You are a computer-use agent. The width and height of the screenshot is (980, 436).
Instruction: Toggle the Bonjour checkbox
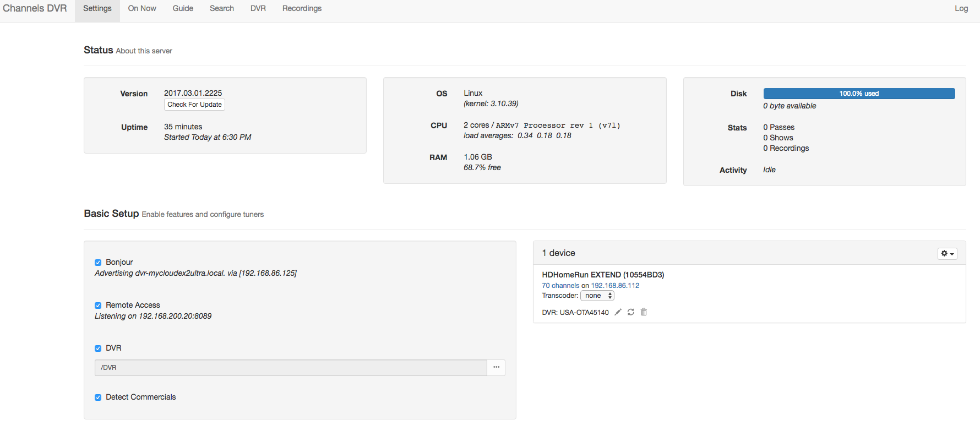(98, 263)
